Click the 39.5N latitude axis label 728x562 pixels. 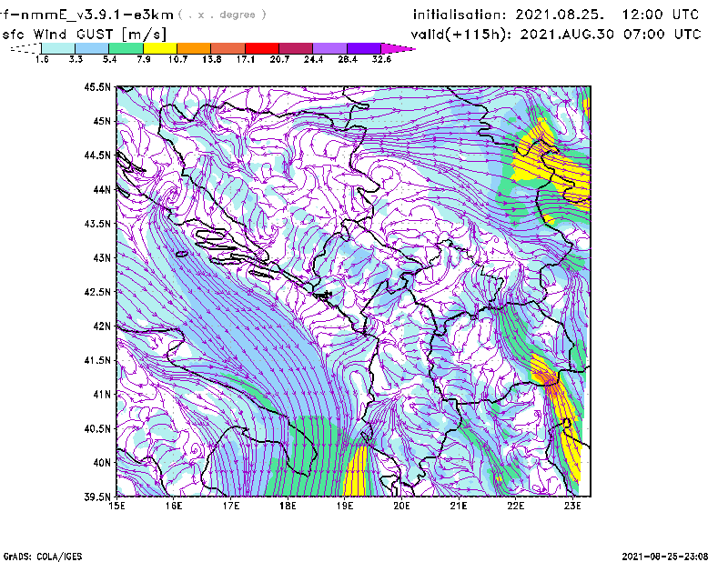pyautogui.click(x=97, y=497)
